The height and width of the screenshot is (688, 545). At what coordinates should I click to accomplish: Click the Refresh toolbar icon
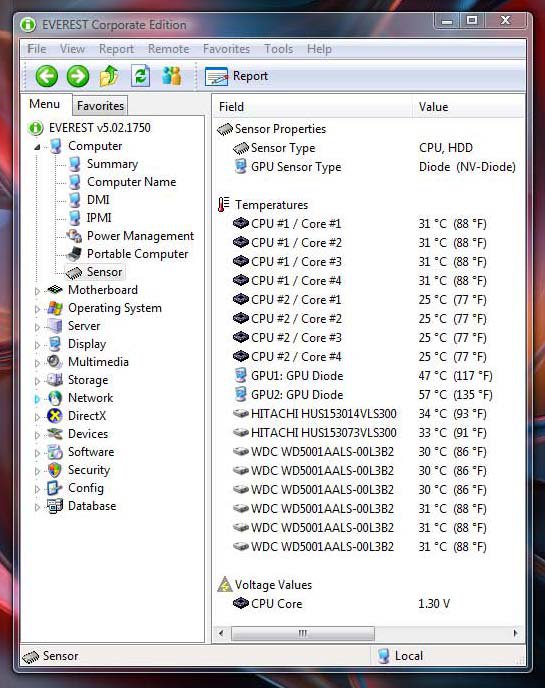(140, 76)
